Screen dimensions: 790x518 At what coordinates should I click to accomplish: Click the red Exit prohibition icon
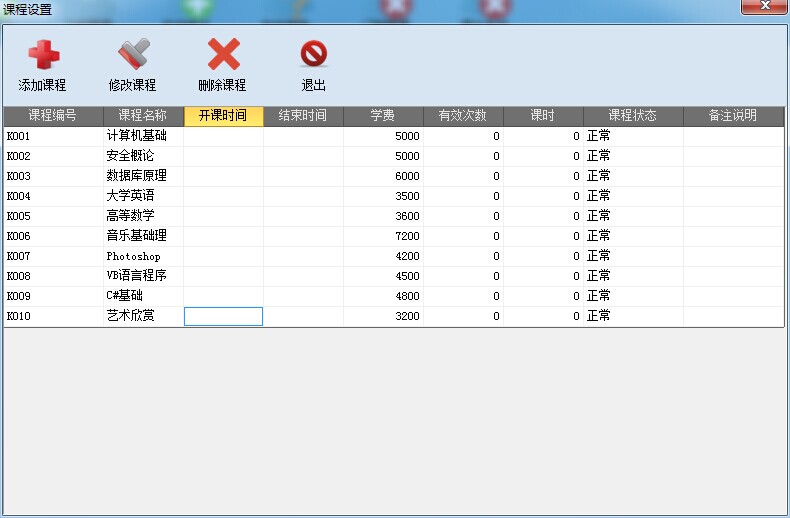[313, 53]
